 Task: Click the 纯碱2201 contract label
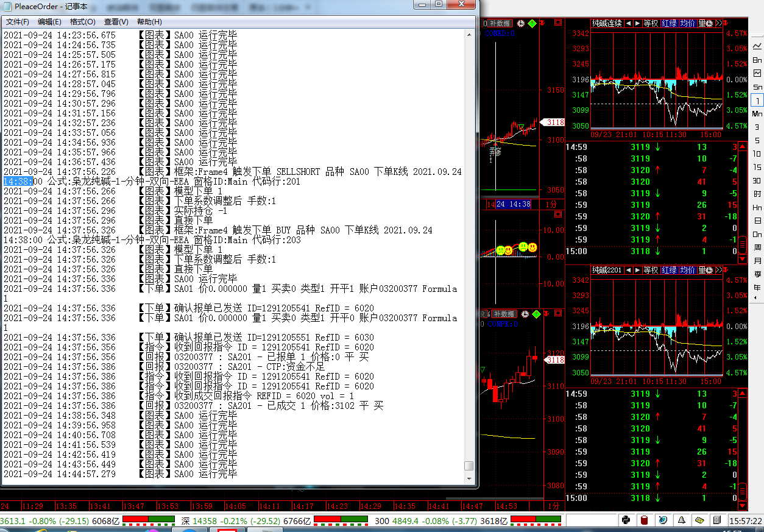[607, 270]
